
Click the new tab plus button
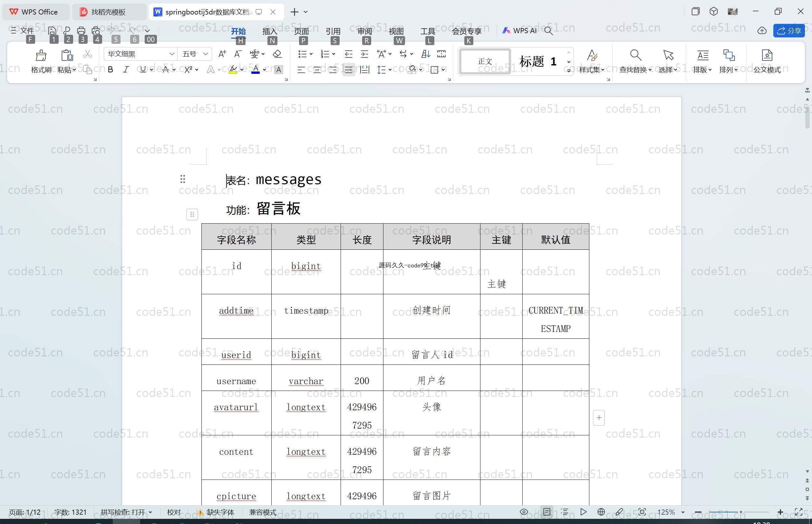tap(294, 12)
